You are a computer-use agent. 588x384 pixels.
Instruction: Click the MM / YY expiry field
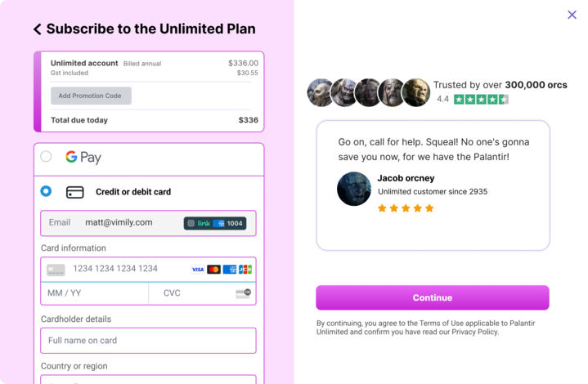pos(94,293)
